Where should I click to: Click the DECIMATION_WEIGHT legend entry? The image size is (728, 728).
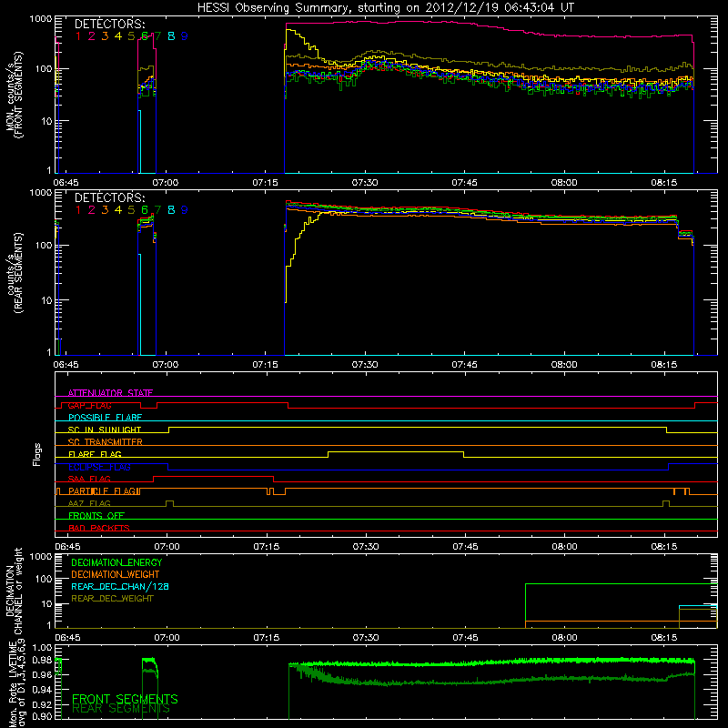(x=116, y=574)
